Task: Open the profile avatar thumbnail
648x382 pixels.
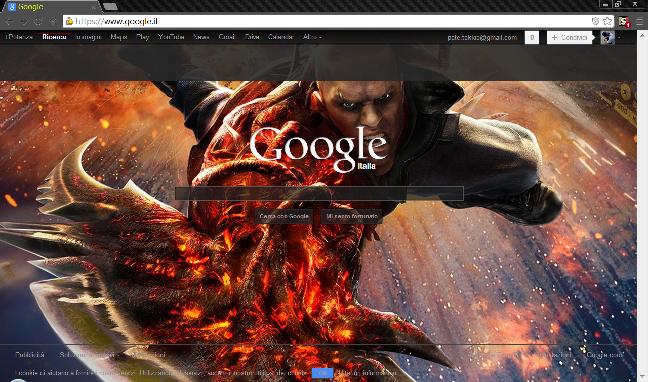Action: (x=608, y=37)
